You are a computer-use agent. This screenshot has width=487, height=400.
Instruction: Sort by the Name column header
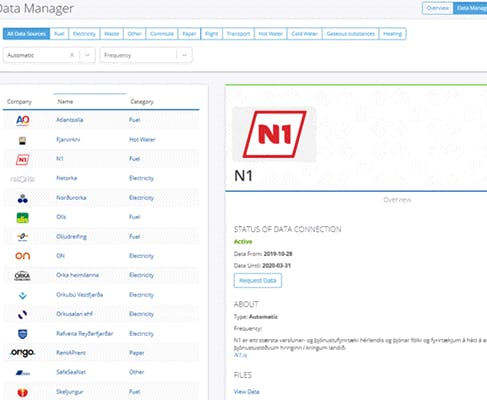point(65,102)
